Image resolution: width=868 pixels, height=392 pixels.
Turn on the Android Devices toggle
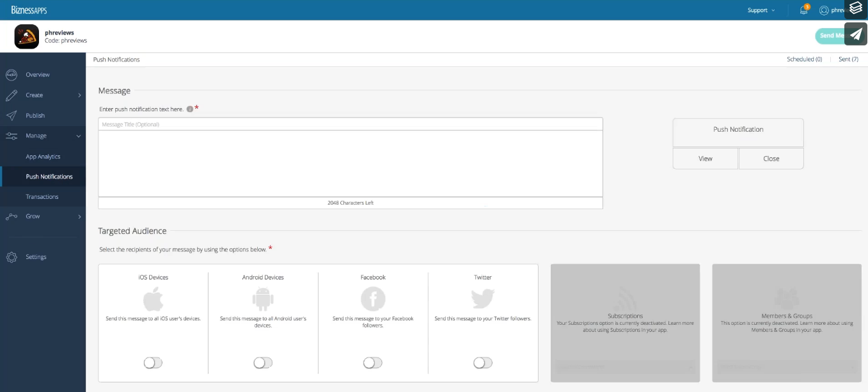[x=263, y=363]
